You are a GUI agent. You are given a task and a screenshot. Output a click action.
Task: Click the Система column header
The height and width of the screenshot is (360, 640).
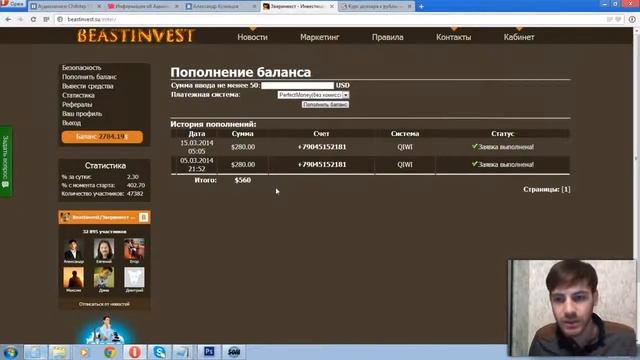[404, 133]
